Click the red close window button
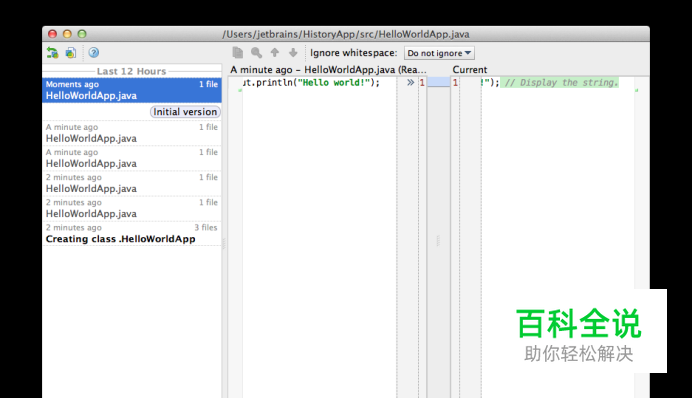The height and width of the screenshot is (398, 692). point(53,34)
